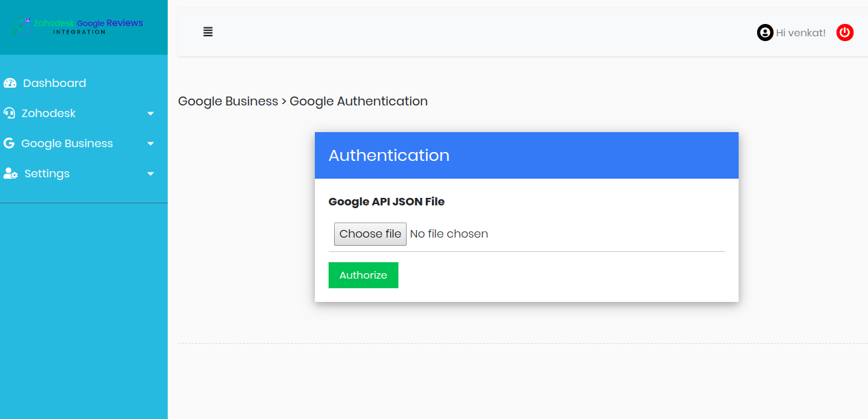
Task: Click the Google G icon in sidebar
Action: (9, 143)
